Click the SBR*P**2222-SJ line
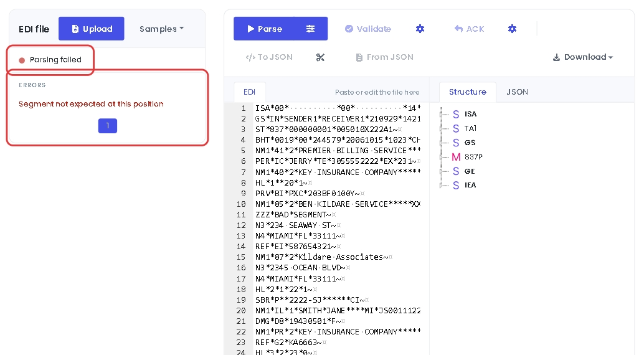 point(312,300)
